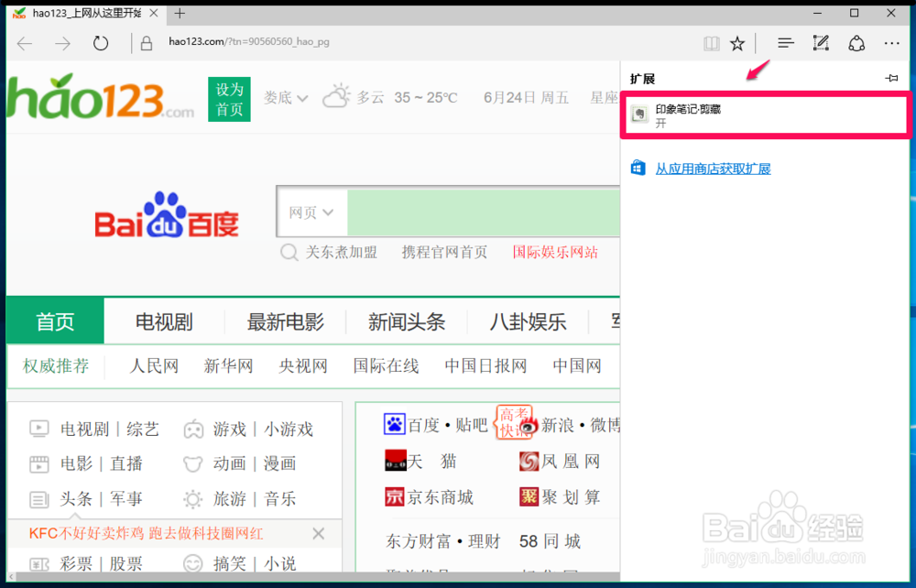916x588 pixels.
Task: Open the 中国网 link
Action: 577,366
